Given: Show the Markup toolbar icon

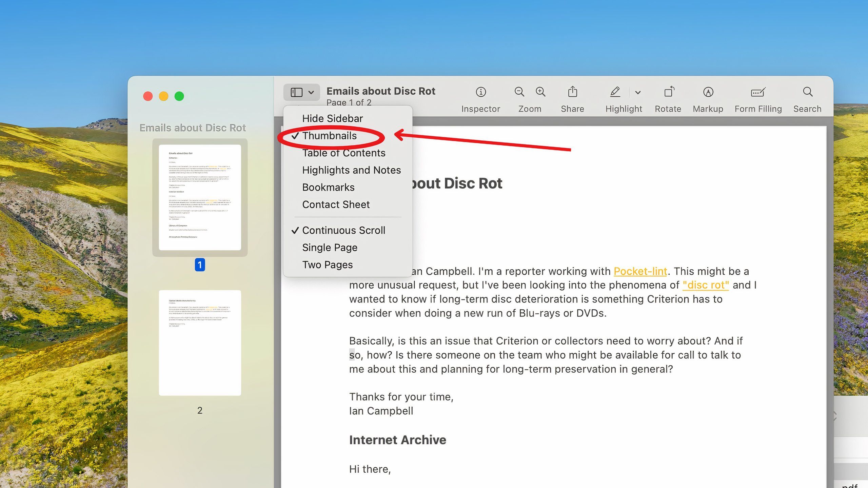Looking at the screenshot, I should click(708, 92).
